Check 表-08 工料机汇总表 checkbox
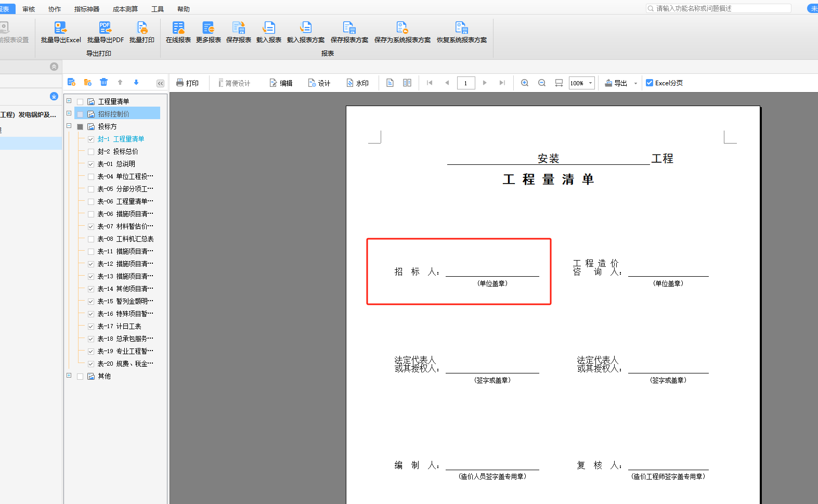The height and width of the screenshot is (504, 818). point(91,239)
